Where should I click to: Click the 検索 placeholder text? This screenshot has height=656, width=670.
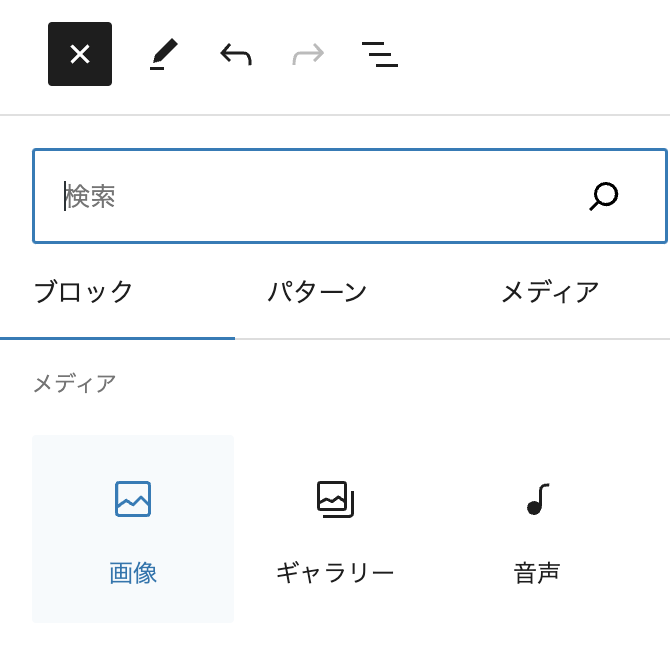(91, 196)
